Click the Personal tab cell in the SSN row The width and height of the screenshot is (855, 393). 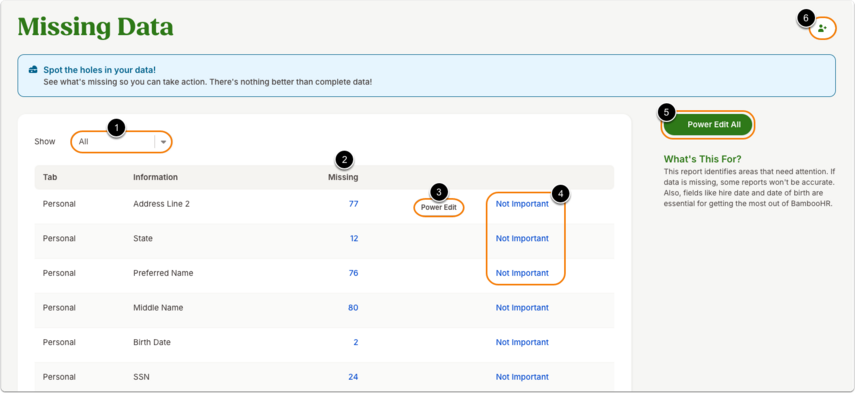coord(59,377)
